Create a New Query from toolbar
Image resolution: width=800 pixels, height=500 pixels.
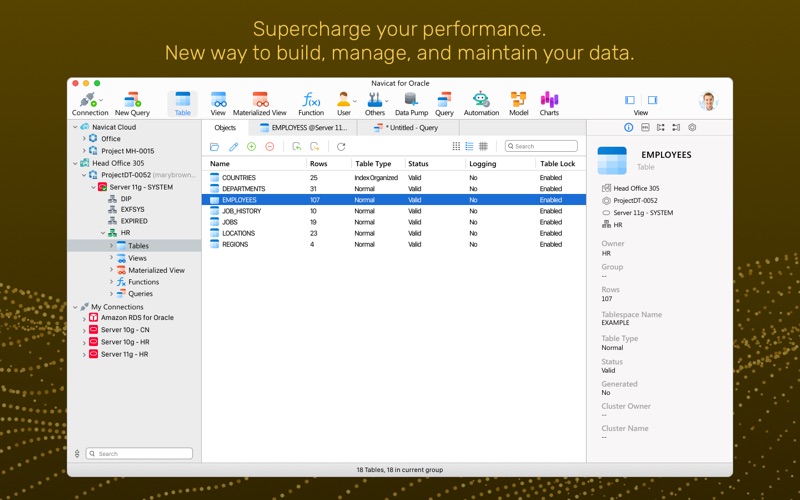click(x=132, y=104)
